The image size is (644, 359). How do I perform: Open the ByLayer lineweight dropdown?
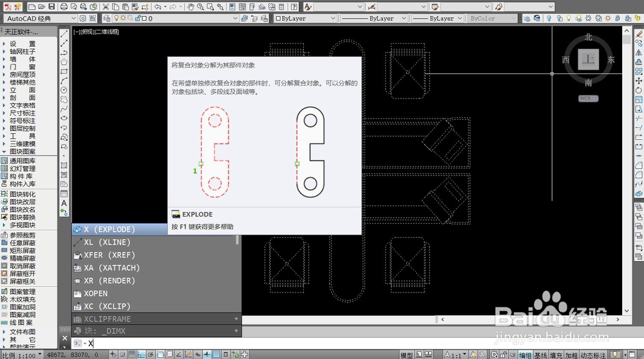pyautogui.click(x=460, y=19)
